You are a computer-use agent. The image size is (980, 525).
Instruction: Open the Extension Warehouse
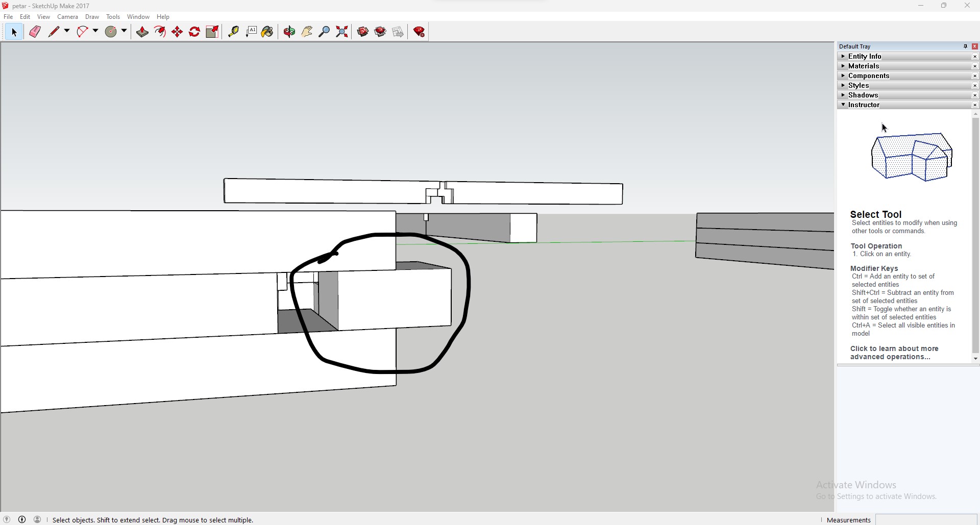pos(420,32)
